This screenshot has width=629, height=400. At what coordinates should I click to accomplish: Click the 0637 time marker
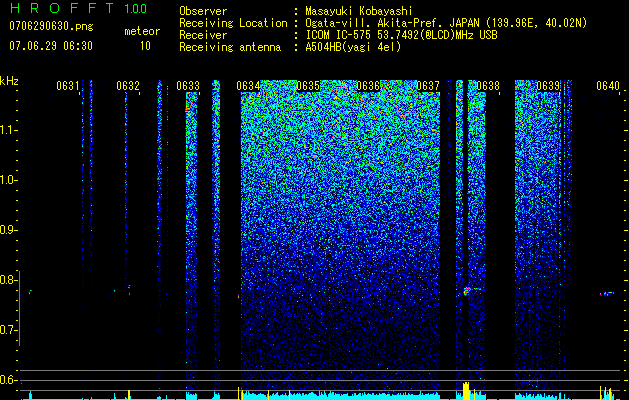[x=428, y=86]
